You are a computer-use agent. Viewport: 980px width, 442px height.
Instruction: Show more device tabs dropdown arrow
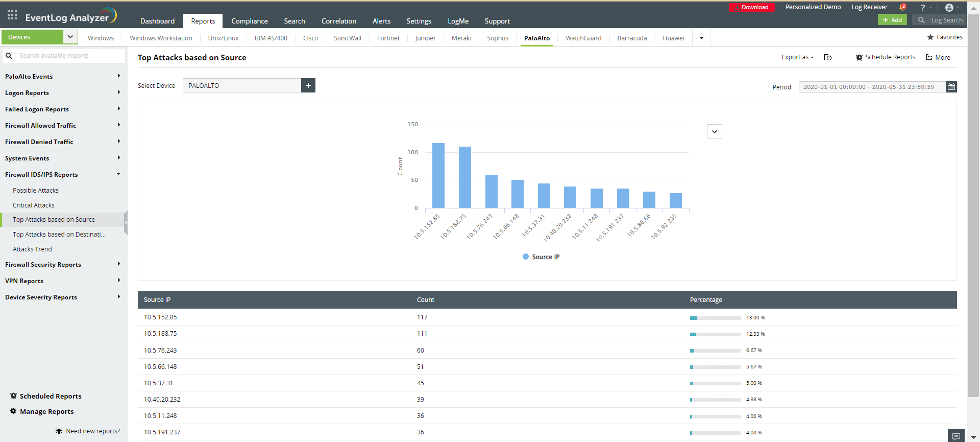coord(701,38)
